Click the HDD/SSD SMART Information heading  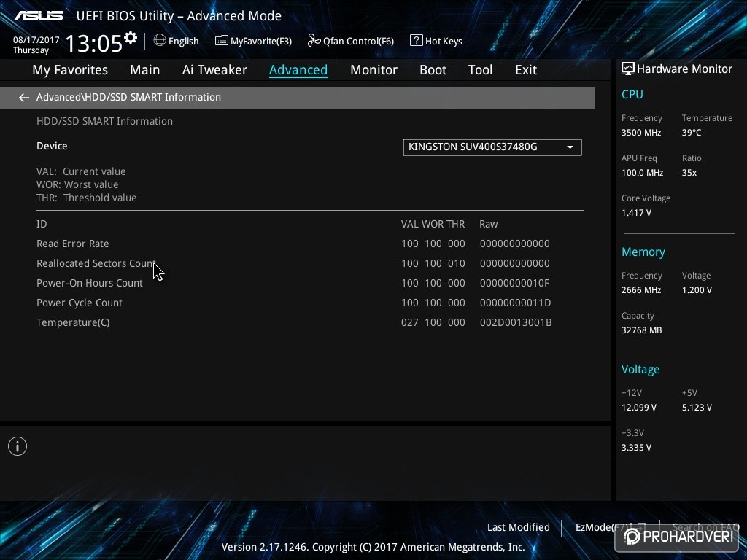tap(105, 122)
